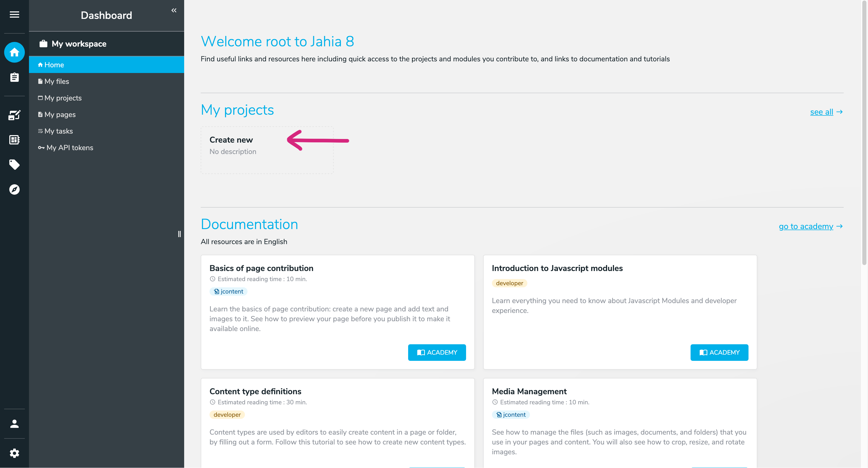Select My projects in workspace menu
The height and width of the screenshot is (468, 868).
(x=63, y=98)
